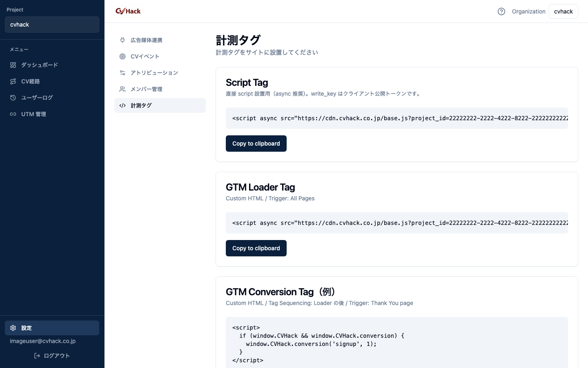
Task: Navigate to ユーザーログ
Action: click(x=52, y=98)
